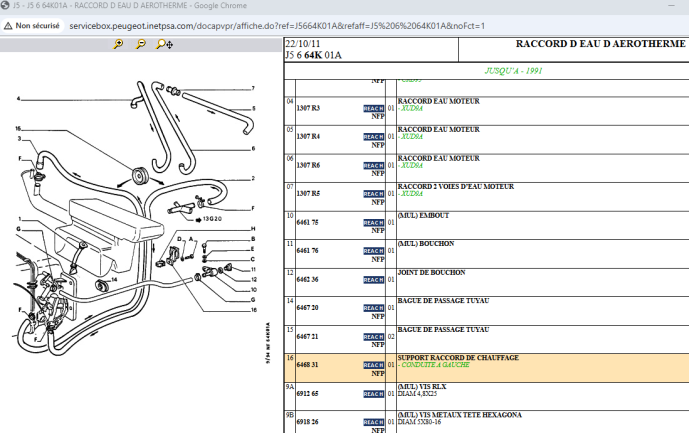Click the REACH badge for part 6467 20
689x433 pixels.
(373, 308)
